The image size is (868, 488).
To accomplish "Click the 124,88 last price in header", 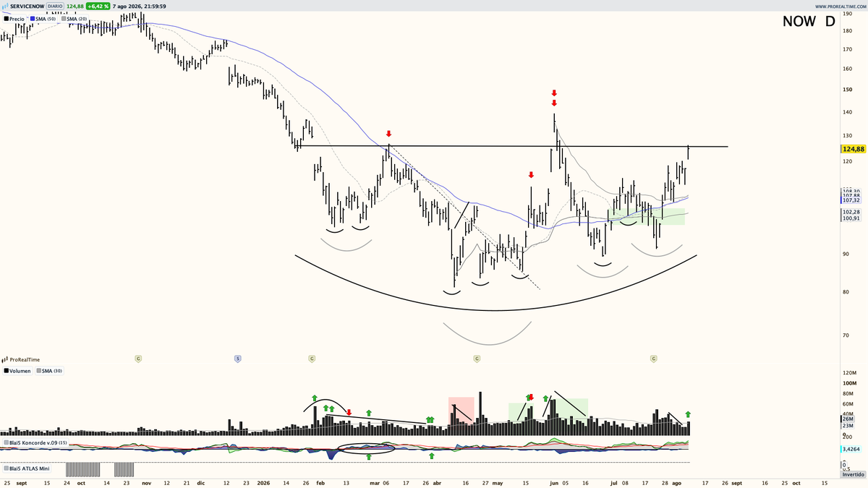I will 76,7.
